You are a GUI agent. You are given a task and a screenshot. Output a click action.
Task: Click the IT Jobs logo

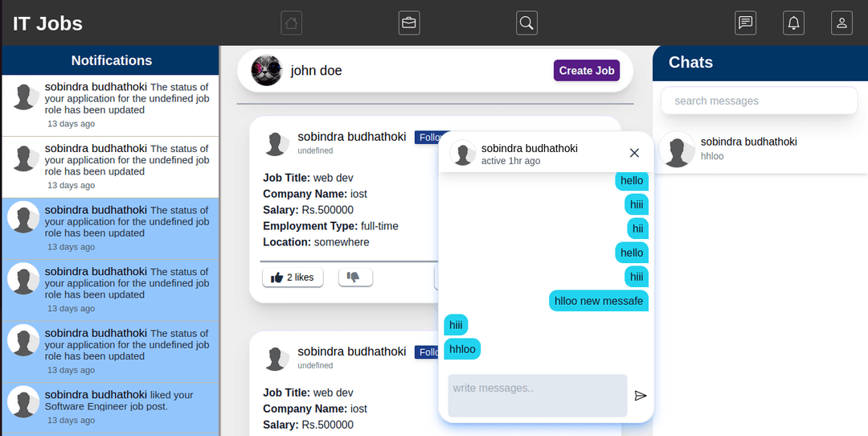pos(47,23)
